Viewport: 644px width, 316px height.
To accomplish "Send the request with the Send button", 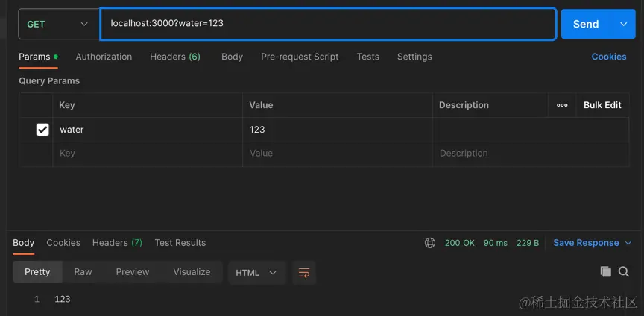I will (586, 25).
